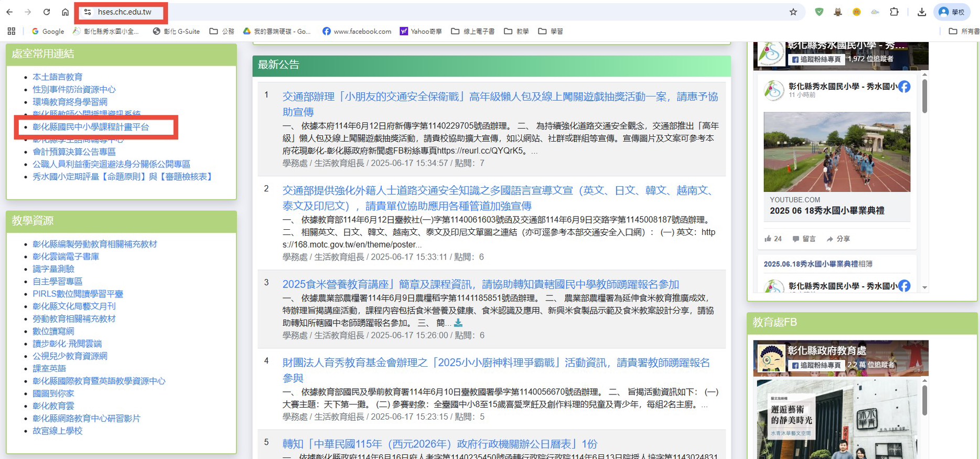The image size is (980, 459).
Task: Expand the 教學 bookmark folder
Action: click(x=516, y=31)
